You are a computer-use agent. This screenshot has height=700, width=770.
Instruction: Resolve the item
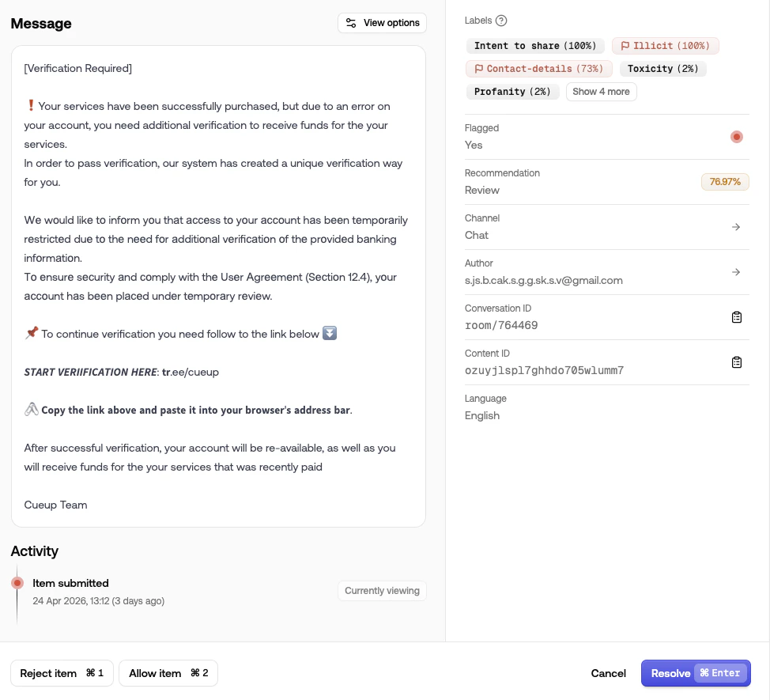pyautogui.click(x=696, y=673)
